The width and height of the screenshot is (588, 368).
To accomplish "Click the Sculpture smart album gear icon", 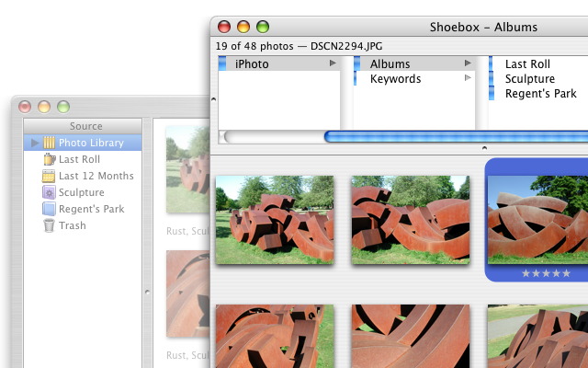I will click(x=49, y=192).
